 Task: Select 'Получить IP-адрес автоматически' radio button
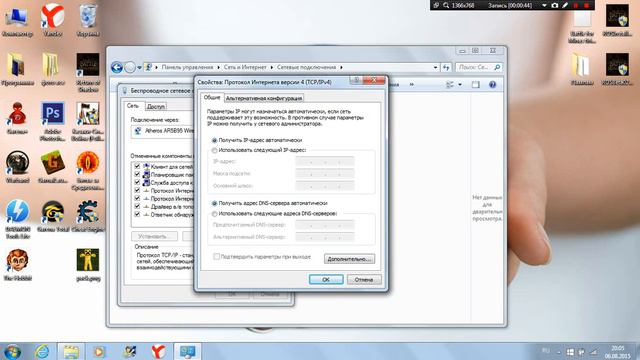(214, 140)
